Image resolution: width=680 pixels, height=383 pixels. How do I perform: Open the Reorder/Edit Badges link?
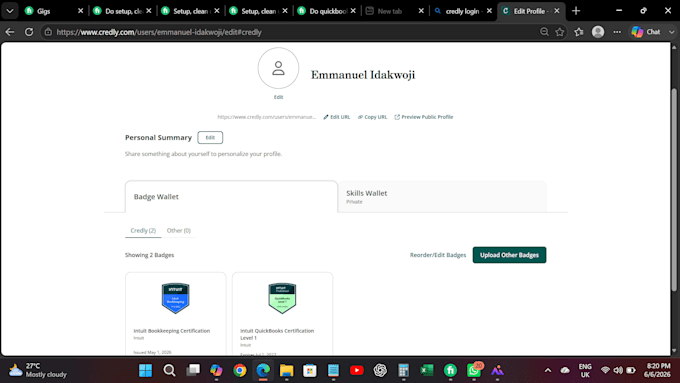click(438, 255)
